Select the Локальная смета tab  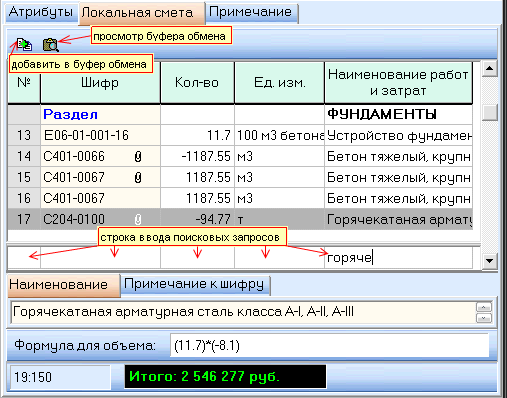(141, 13)
